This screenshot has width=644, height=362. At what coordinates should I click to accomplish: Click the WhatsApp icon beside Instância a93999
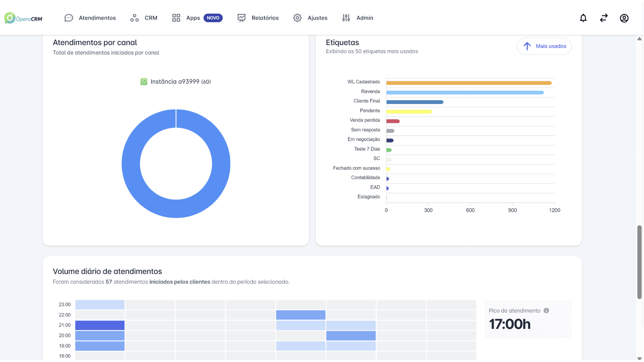[144, 82]
